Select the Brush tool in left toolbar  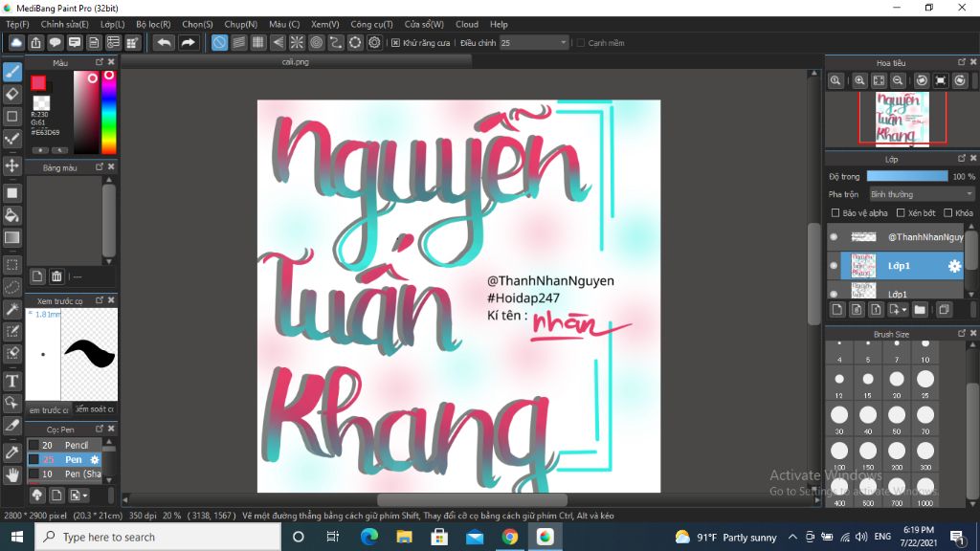coord(11,72)
